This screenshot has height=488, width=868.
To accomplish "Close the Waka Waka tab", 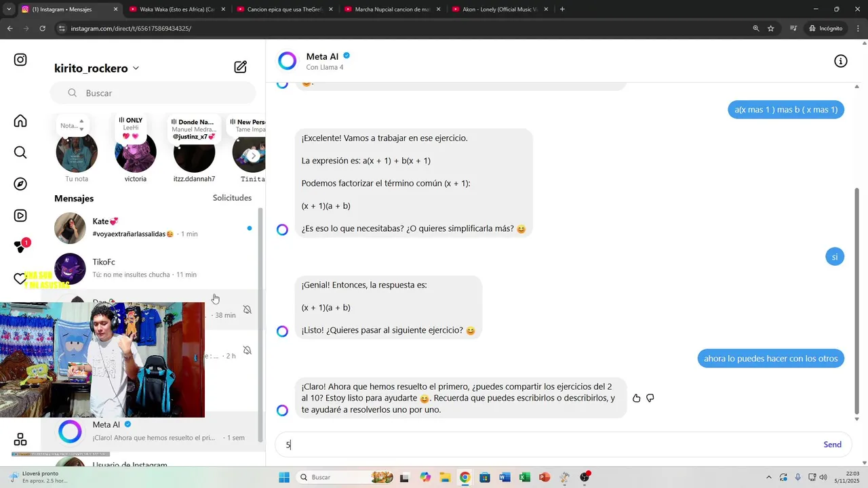I will (x=222, y=9).
